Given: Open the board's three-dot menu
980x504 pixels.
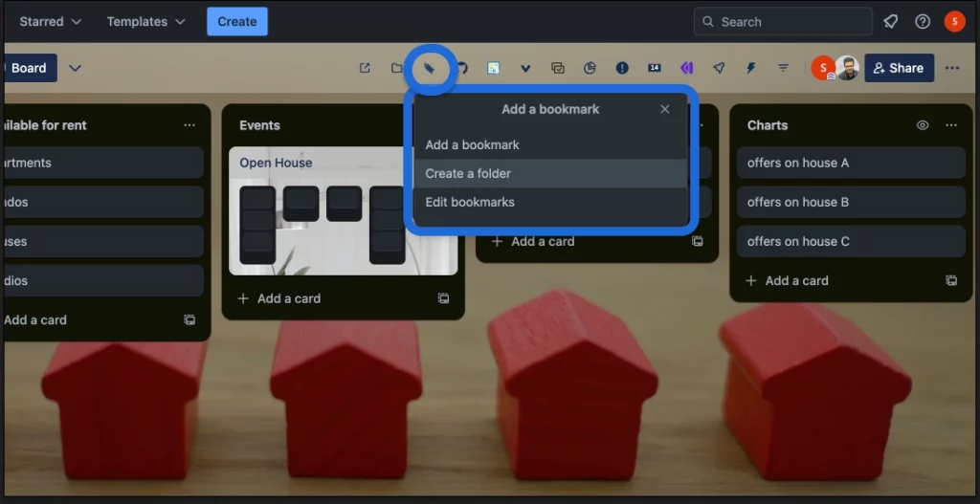Looking at the screenshot, I should click(x=952, y=68).
